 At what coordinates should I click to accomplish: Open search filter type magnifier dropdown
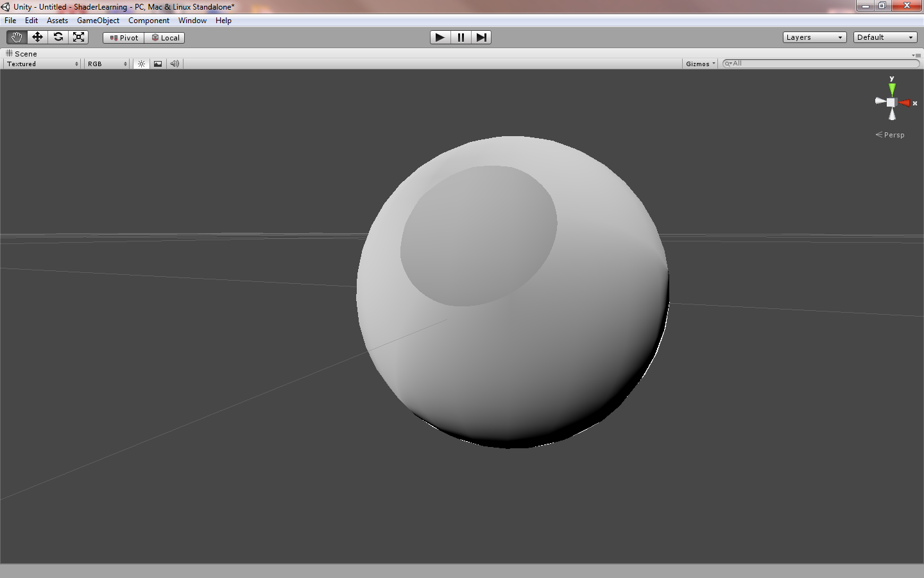(728, 64)
